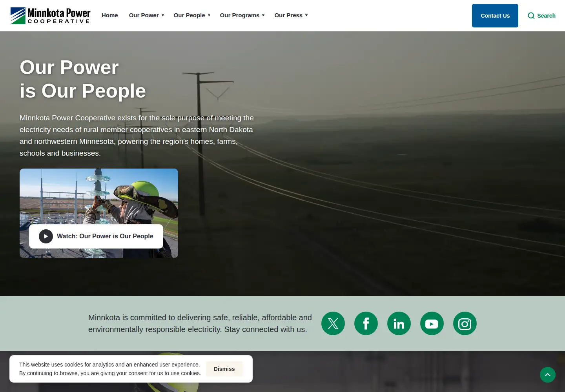This screenshot has width=565, height=392.
Task: Open the YouTube channel icon
Action: pyautogui.click(x=432, y=323)
